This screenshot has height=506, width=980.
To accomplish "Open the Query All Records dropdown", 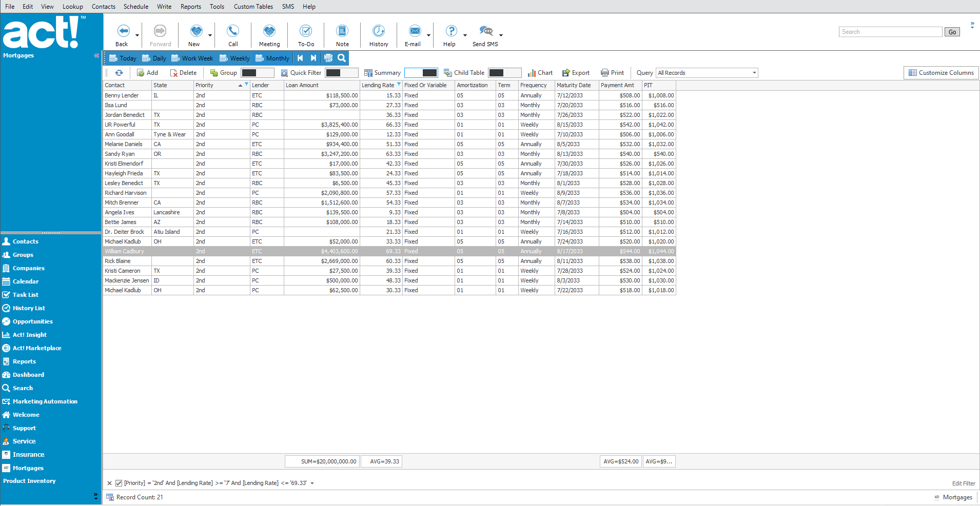I will click(754, 73).
